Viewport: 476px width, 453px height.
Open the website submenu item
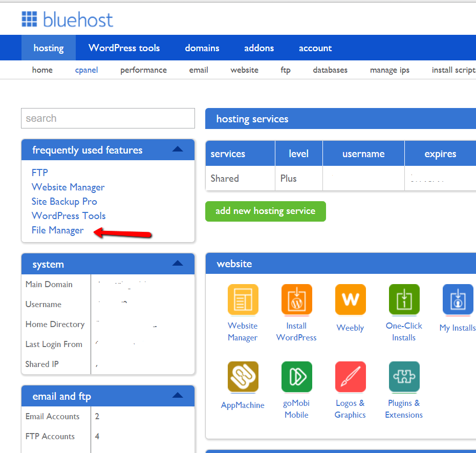pos(244,70)
